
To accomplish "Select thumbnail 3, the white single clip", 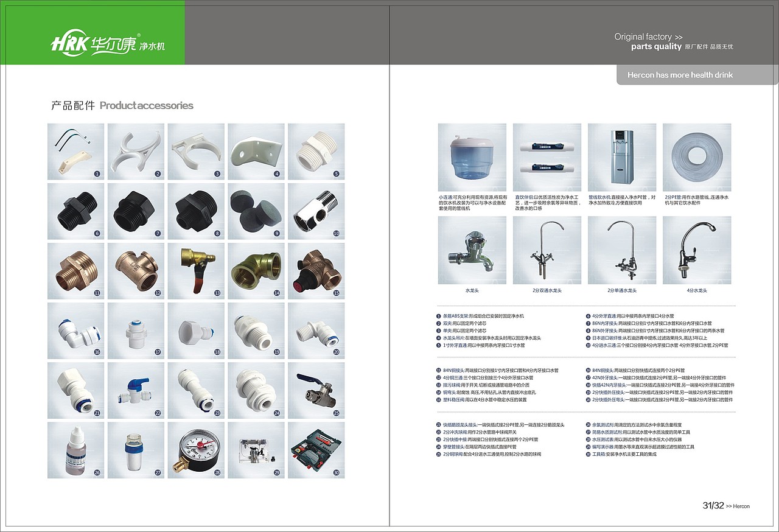I will pyautogui.click(x=196, y=152).
